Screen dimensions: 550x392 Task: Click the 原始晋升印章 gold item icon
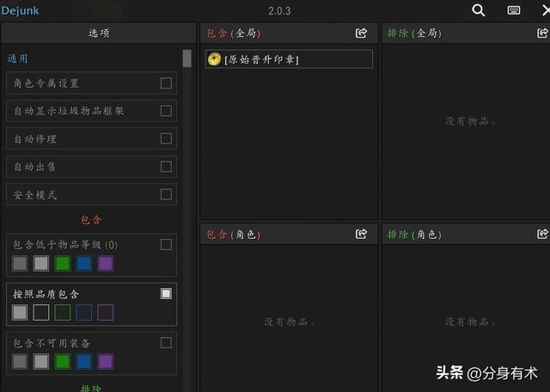(214, 59)
